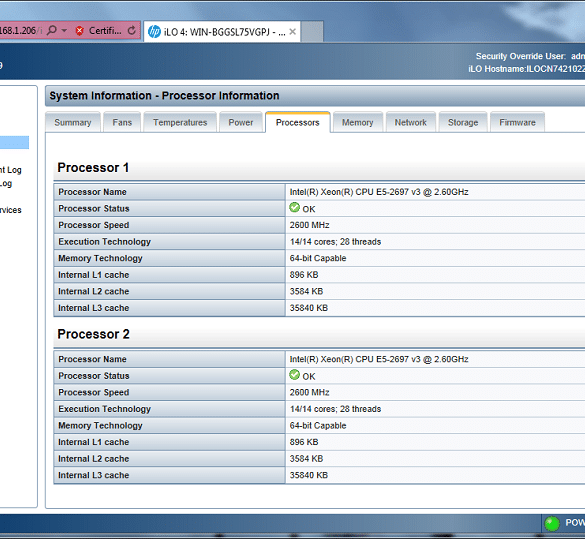Click Processor 1 L2 cache value 3584 KB
The height and width of the screenshot is (539, 585).
tap(306, 291)
